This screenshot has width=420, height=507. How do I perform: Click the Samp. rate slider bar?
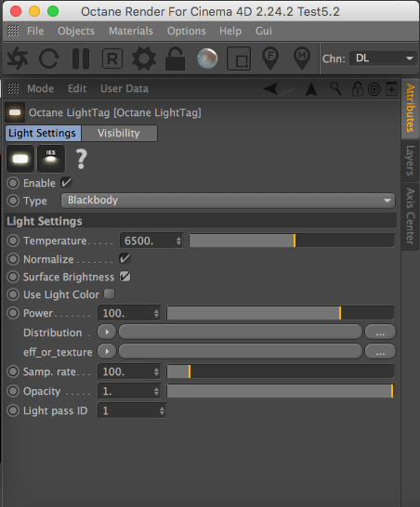point(281,371)
